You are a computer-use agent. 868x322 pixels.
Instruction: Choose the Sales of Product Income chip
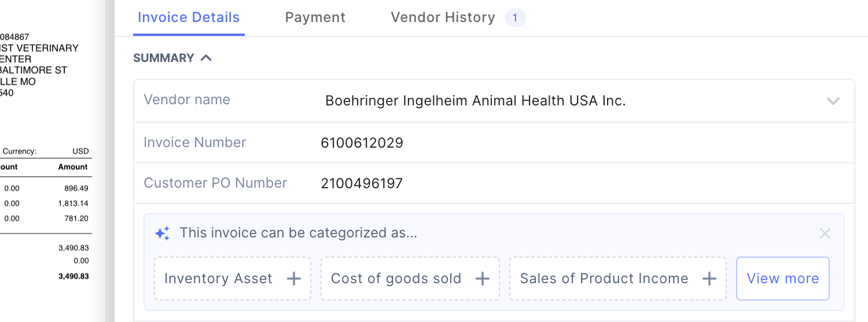[604, 279]
